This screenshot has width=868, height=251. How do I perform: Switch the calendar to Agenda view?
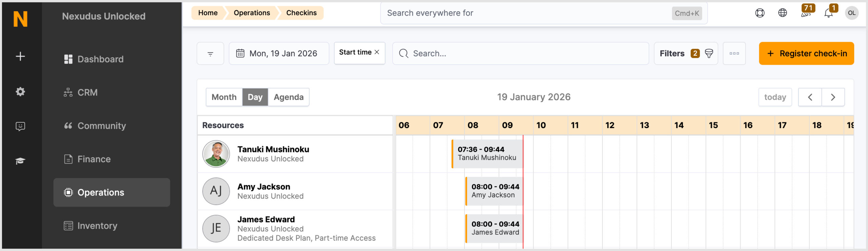pyautogui.click(x=289, y=97)
